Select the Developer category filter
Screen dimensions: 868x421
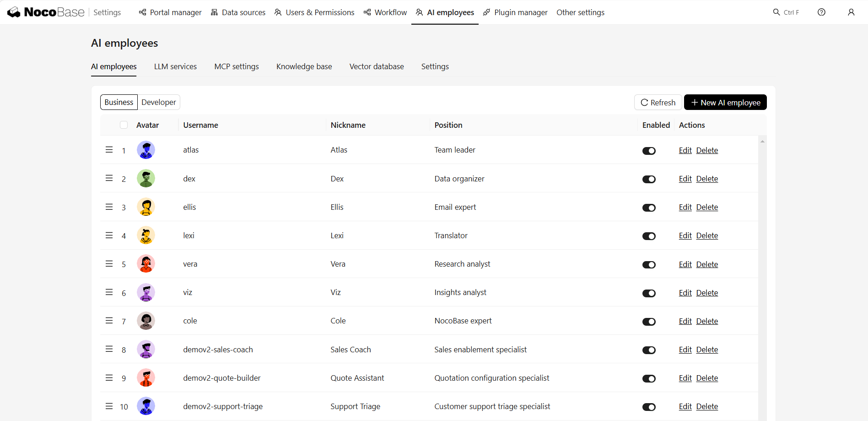point(159,102)
